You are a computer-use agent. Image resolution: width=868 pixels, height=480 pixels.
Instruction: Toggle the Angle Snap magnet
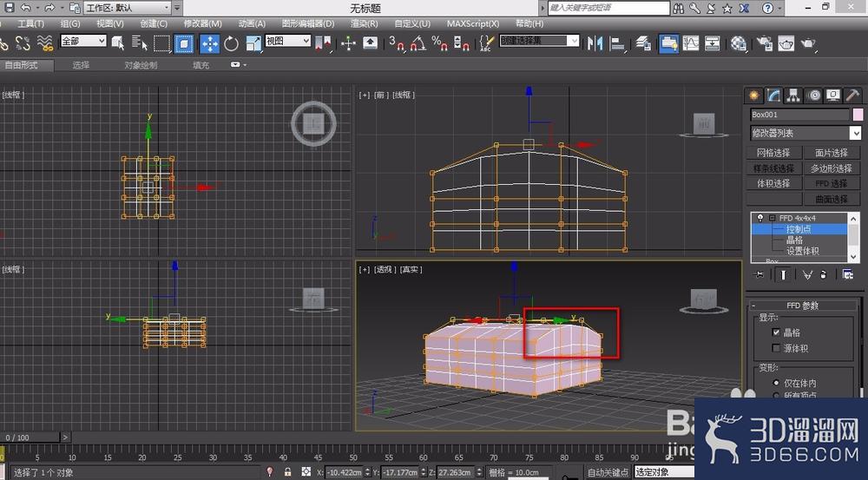[418, 43]
